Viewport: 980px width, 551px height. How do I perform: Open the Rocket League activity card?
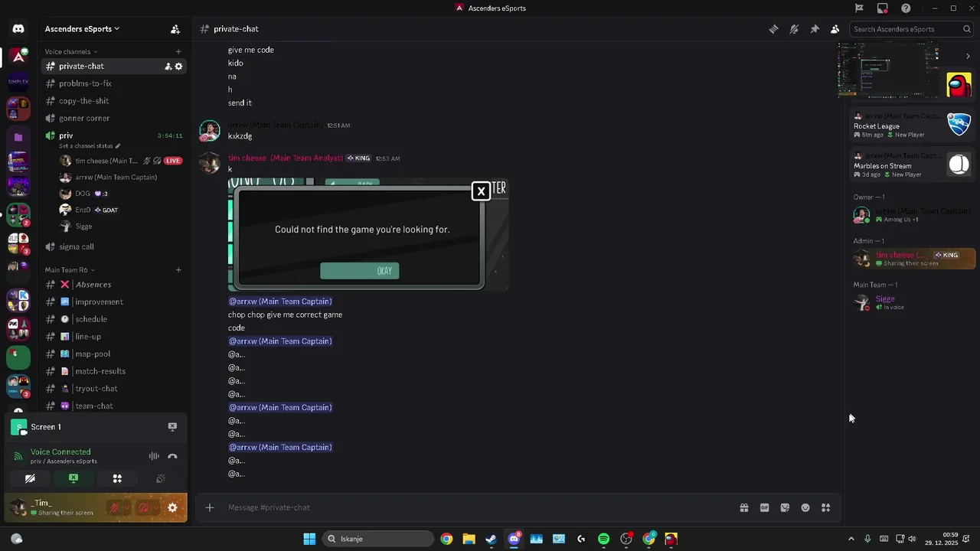[912, 125]
